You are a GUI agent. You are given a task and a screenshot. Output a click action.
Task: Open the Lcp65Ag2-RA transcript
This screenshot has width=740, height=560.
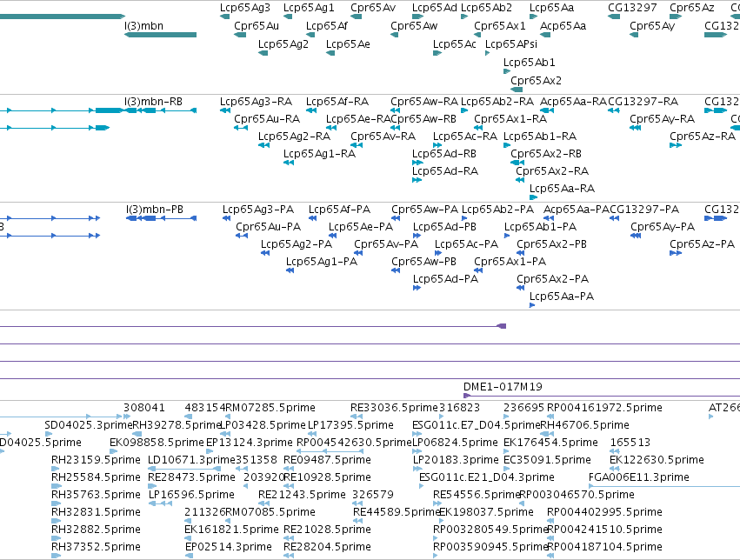click(x=294, y=137)
